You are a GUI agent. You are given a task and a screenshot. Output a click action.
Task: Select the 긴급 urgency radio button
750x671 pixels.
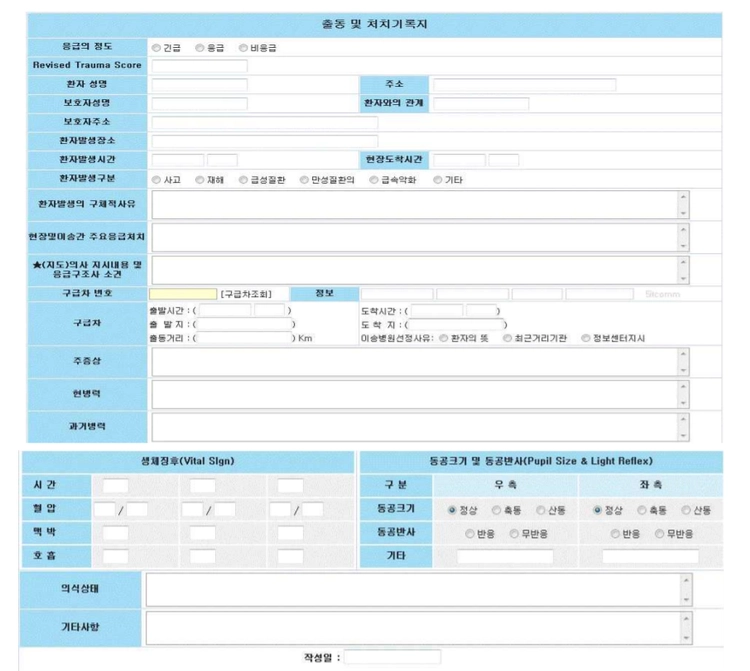pos(156,48)
